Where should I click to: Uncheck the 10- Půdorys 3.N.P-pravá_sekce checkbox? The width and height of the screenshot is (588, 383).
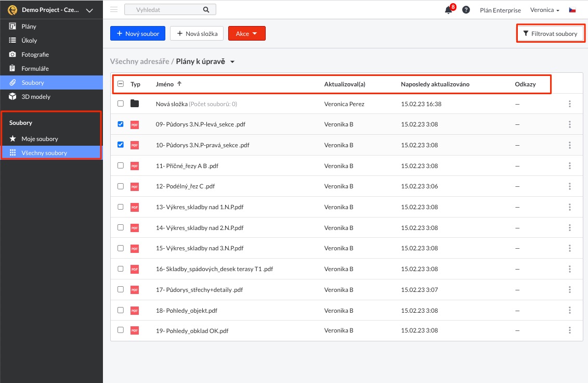(121, 144)
